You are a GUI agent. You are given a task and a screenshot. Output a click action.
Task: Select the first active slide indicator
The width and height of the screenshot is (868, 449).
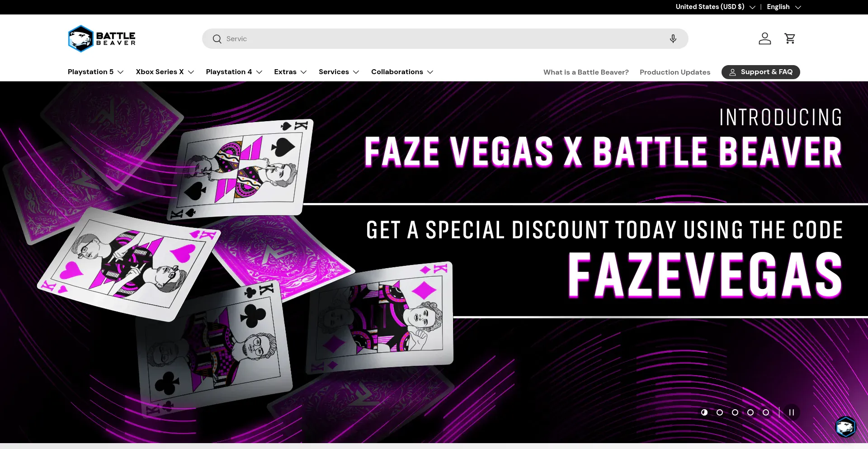tap(704, 412)
